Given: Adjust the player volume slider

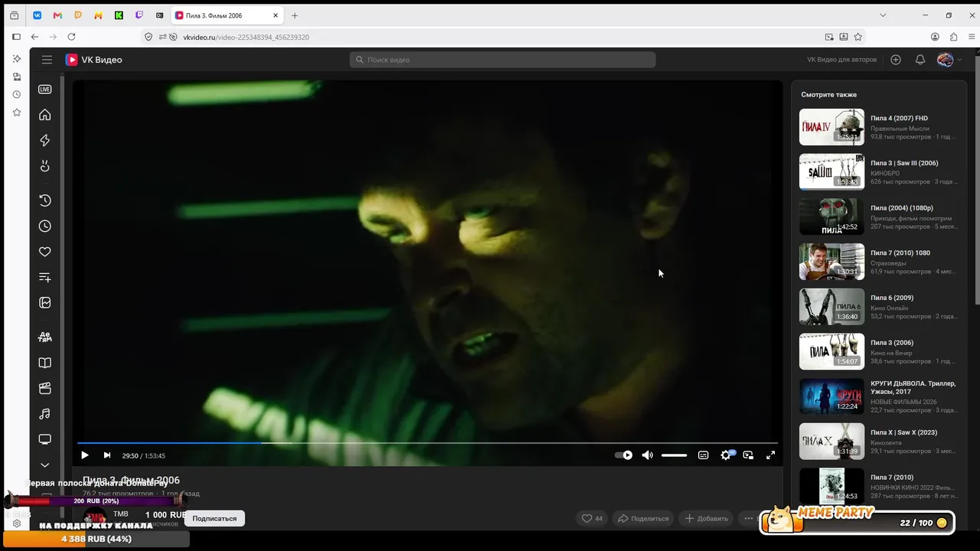Looking at the screenshot, I should click(674, 455).
